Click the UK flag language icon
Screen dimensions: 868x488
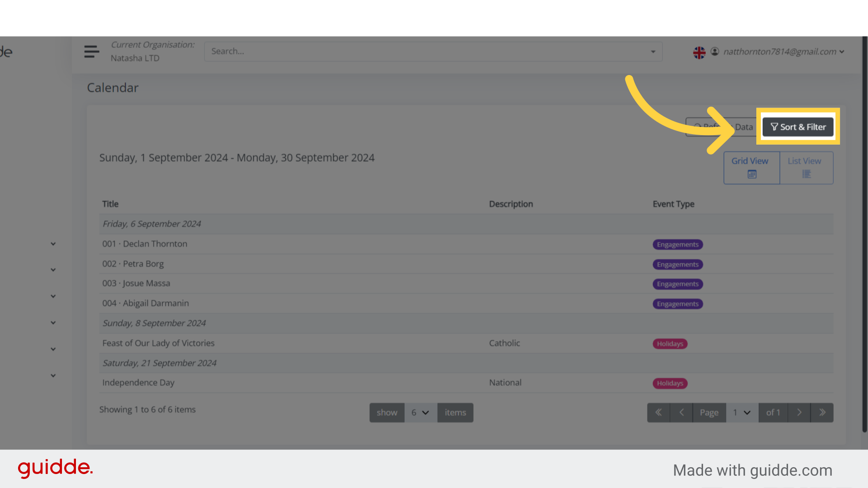click(699, 52)
